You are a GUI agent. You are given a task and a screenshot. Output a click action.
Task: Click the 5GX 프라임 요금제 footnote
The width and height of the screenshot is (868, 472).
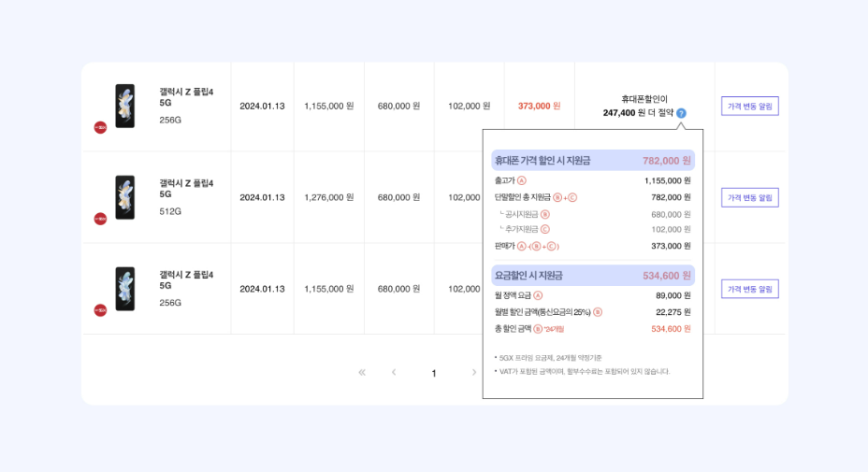point(548,358)
